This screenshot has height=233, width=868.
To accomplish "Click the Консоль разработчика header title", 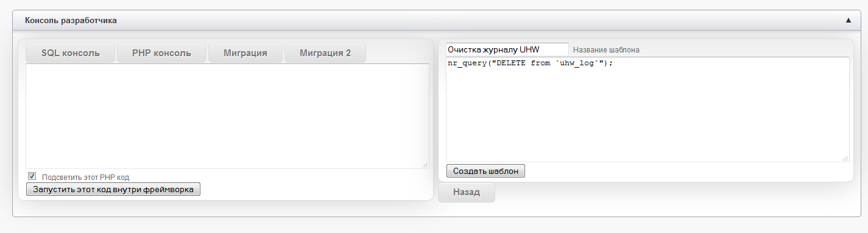I will click(x=71, y=20).
